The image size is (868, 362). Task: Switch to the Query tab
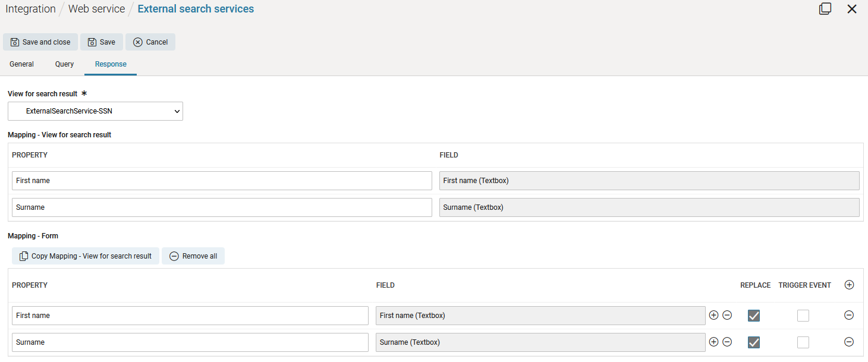click(x=64, y=64)
